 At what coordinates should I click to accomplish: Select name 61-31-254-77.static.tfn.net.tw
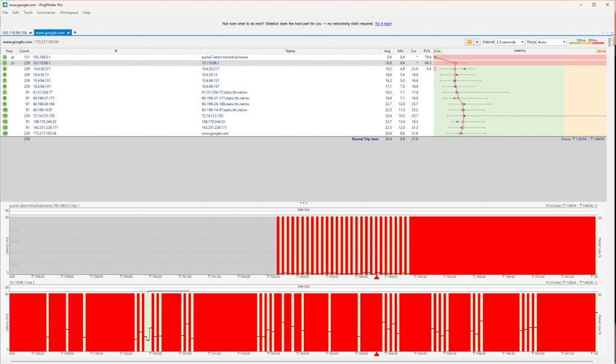[224, 93]
